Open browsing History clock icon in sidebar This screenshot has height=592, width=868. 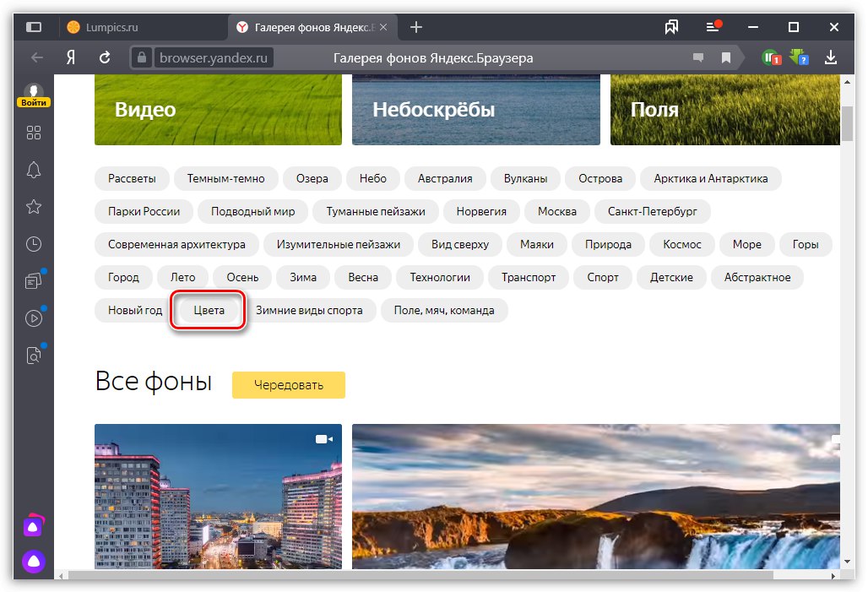(x=34, y=244)
